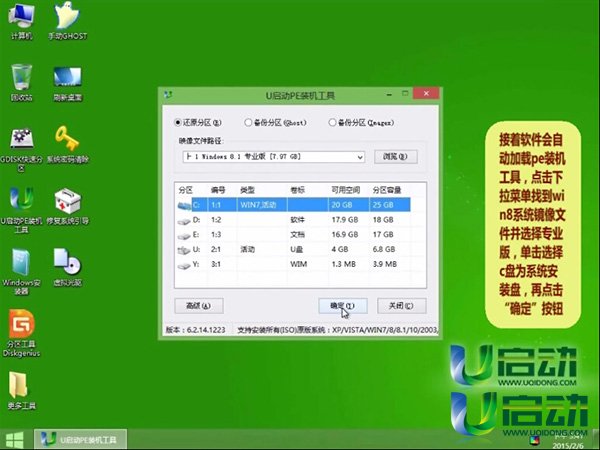Select the 1:1 number cell
Image resolution: width=600 pixels, height=450 pixels.
tap(216, 205)
